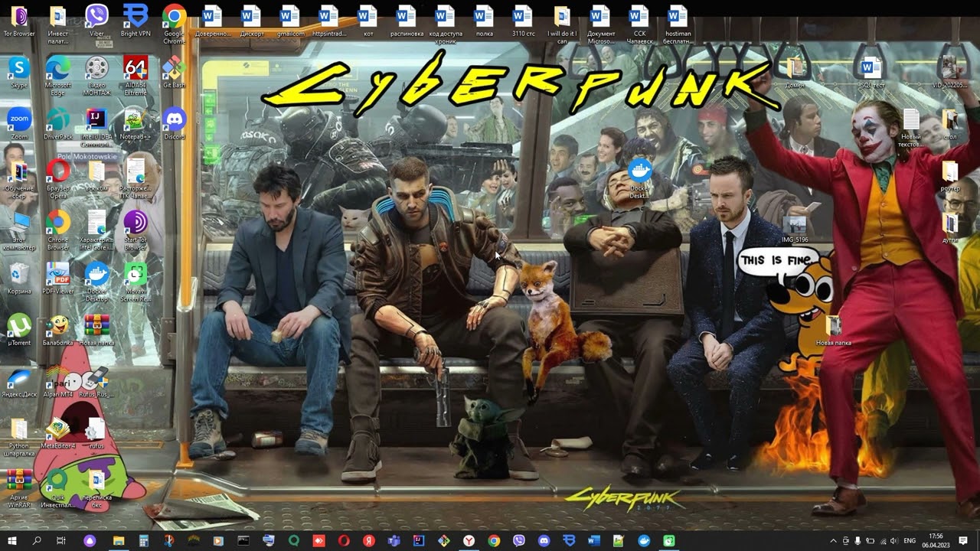Open ССК Чапаевск document
The height and width of the screenshot is (551, 980).
pyautogui.click(x=639, y=24)
